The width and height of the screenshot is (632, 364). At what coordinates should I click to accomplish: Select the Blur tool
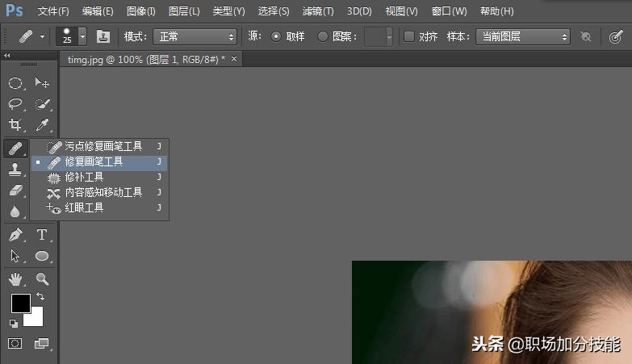point(15,211)
